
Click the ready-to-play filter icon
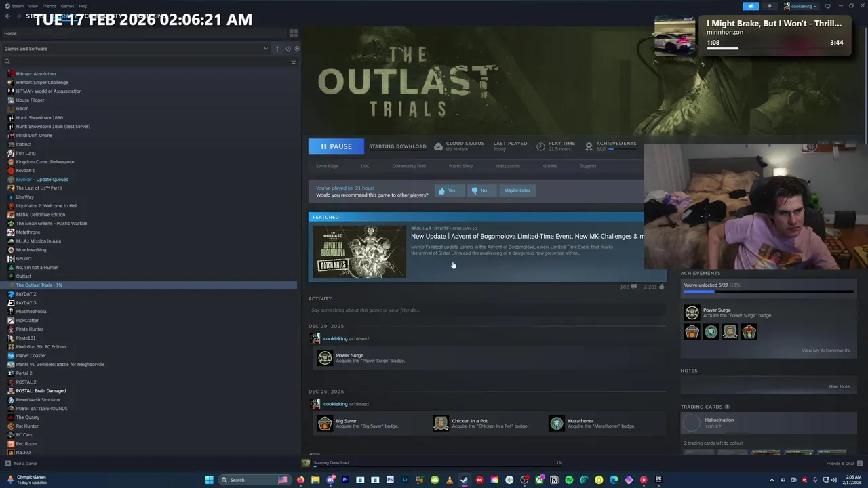296,49
